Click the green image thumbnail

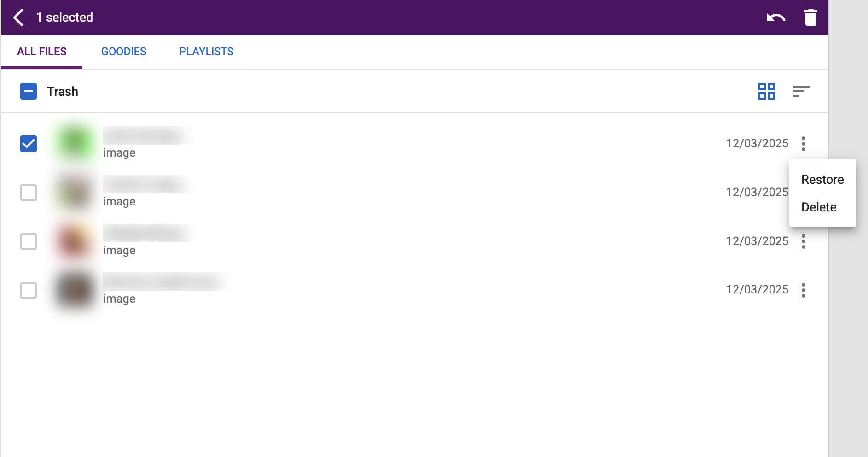pos(74,143)
